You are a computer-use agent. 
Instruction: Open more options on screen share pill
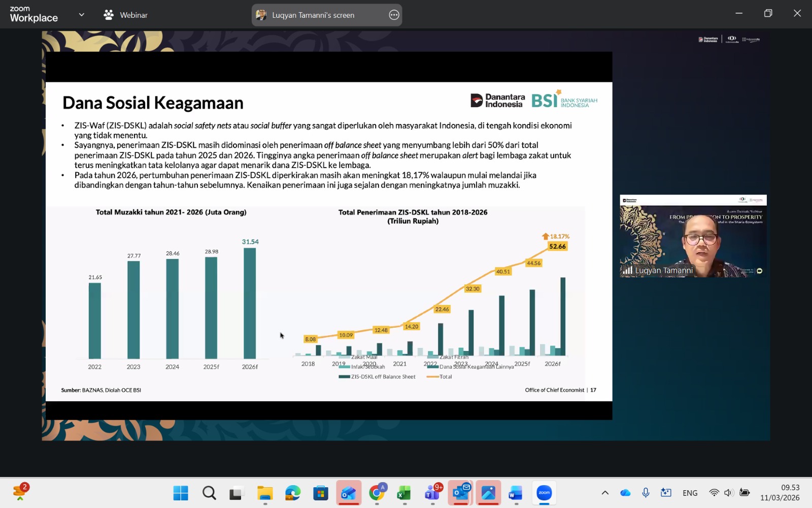point(394,15)
